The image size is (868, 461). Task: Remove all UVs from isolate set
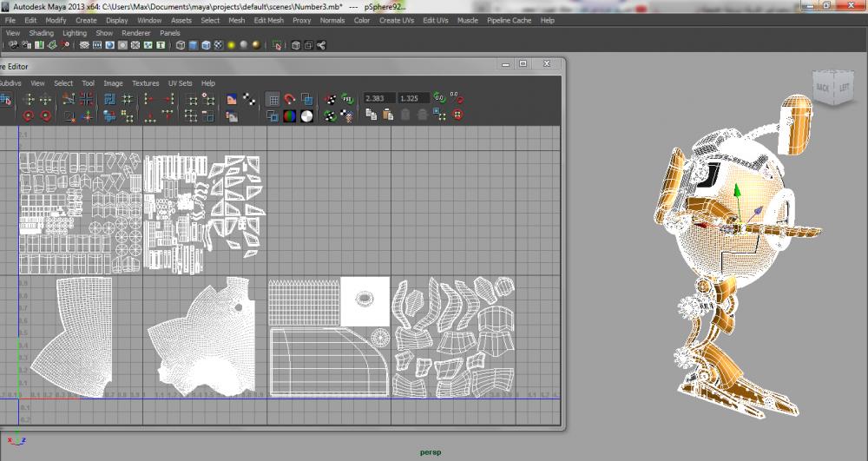tap(191, 115)
